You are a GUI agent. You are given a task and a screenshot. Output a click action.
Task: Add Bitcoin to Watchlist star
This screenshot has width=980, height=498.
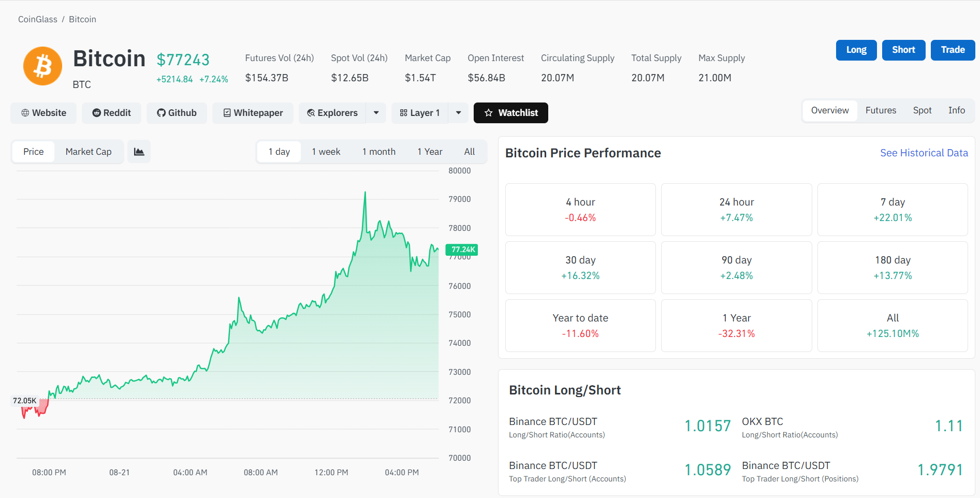(x=511, y=113)
